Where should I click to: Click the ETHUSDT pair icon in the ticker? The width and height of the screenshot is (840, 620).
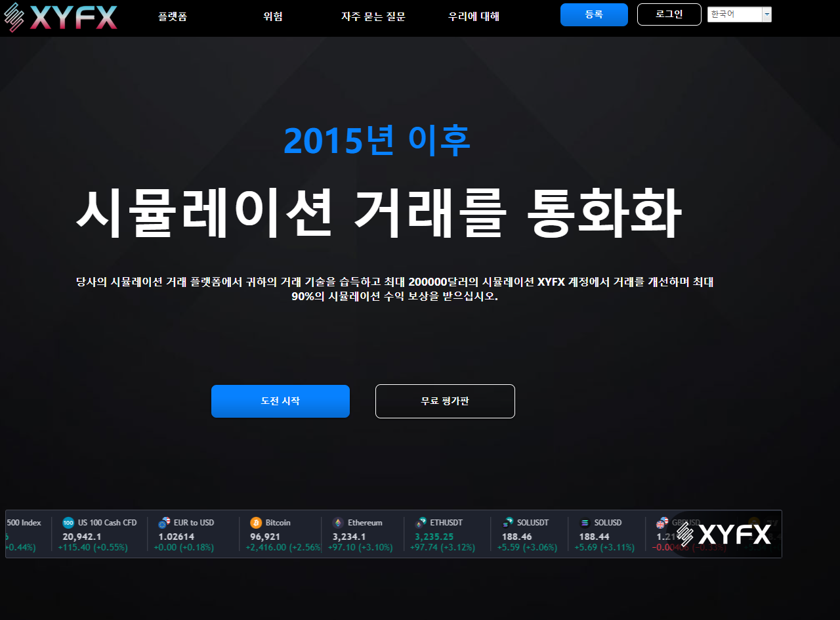click(x=421, y=523)
